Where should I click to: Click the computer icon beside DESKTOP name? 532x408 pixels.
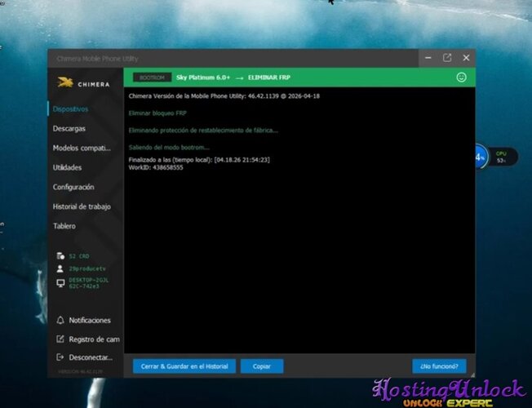point(60,283)
